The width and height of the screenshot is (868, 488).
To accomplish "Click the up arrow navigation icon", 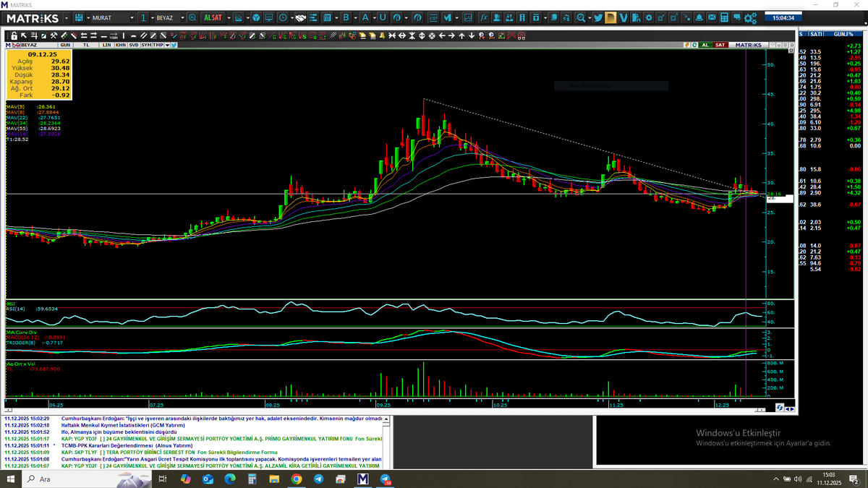I will click(461, 35).
